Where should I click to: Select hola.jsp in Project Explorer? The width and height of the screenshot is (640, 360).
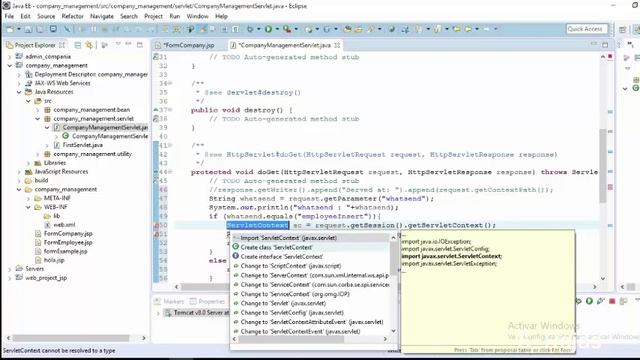(54, 260)
